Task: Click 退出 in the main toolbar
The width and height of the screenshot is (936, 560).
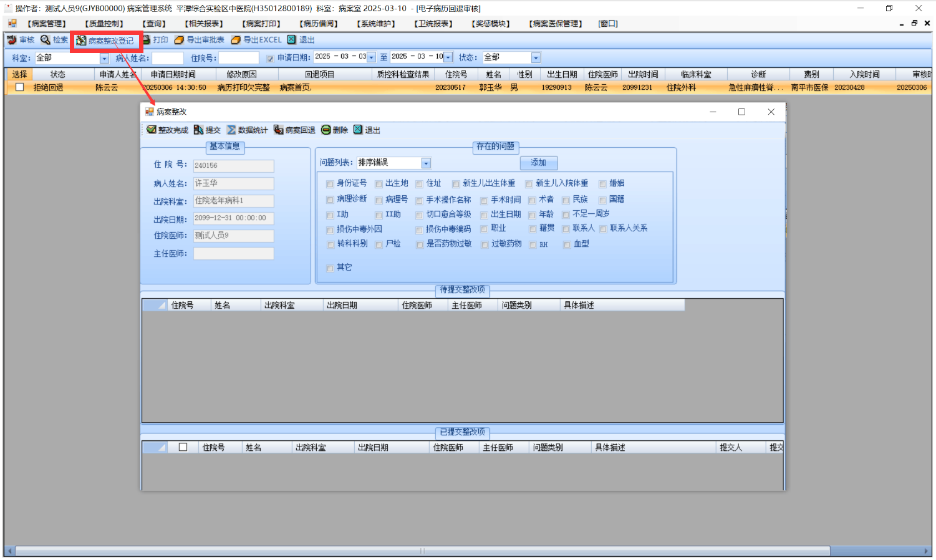Action: pyautogui.click(x=301, y=40)
